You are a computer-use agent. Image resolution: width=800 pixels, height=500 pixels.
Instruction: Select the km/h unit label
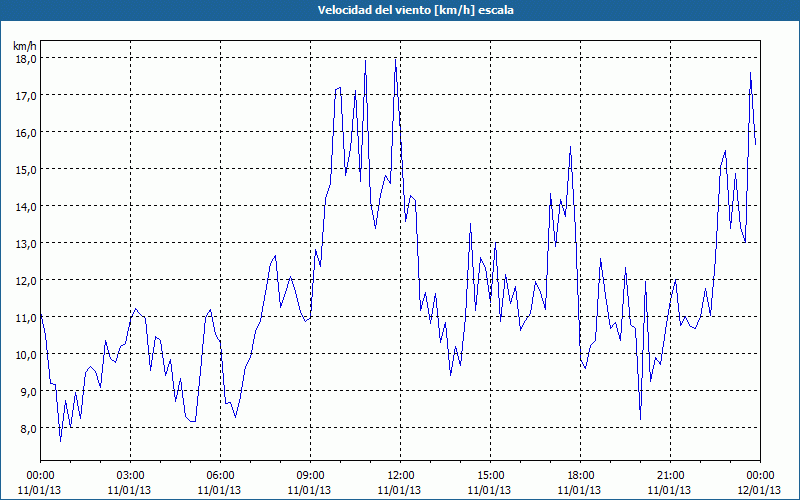24,46
